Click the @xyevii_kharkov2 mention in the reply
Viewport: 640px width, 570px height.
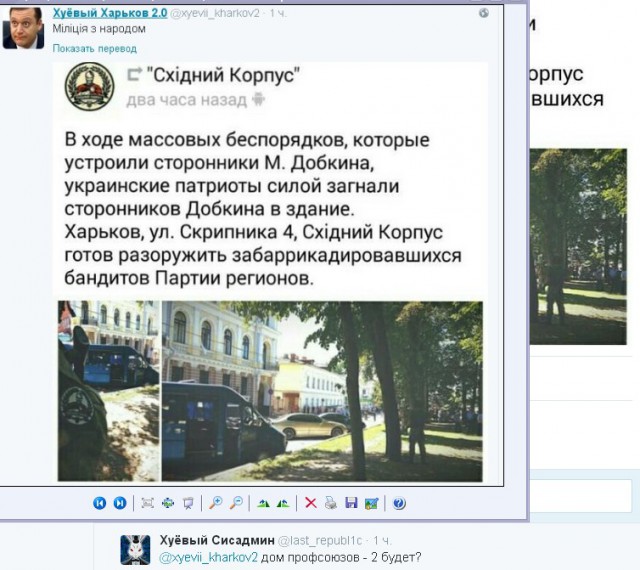[x=208, y=557]
